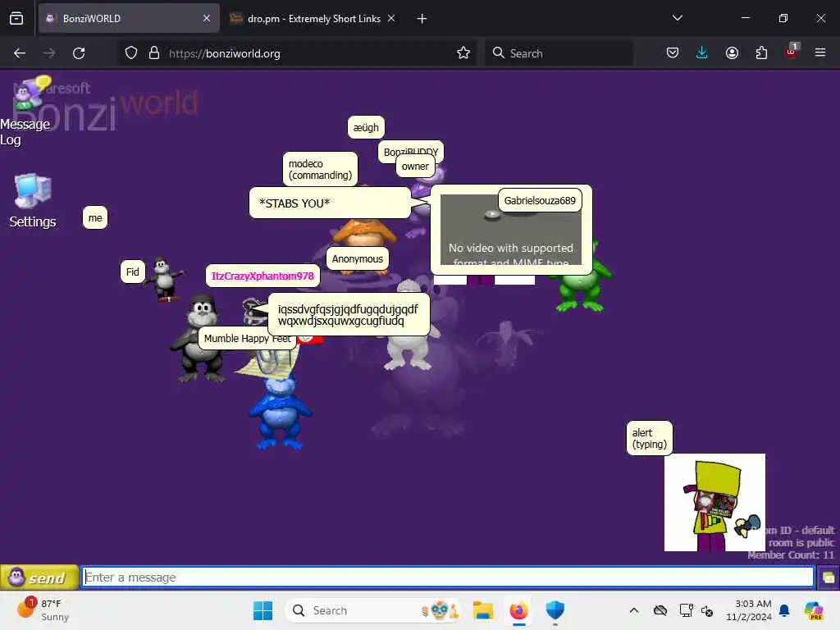Switch to dro.pm Extremely Short Links tab

314,18
